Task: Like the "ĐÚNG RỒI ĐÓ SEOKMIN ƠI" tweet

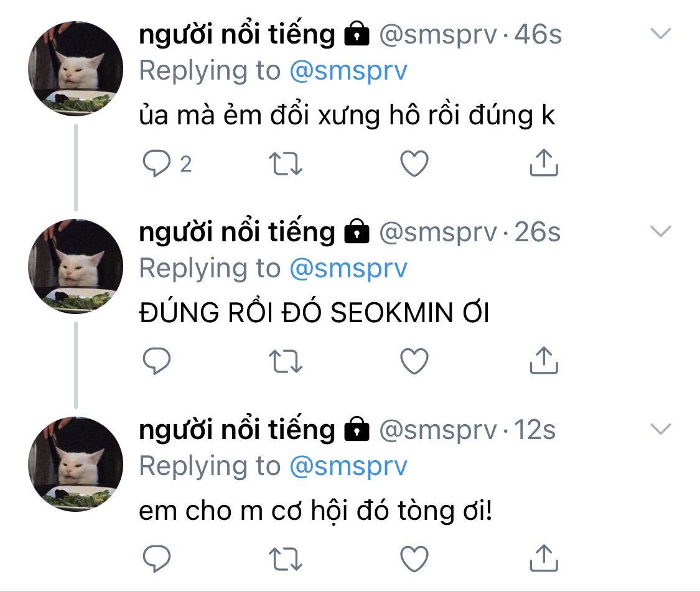Action: pyautogui.click(x=414, y=361)
